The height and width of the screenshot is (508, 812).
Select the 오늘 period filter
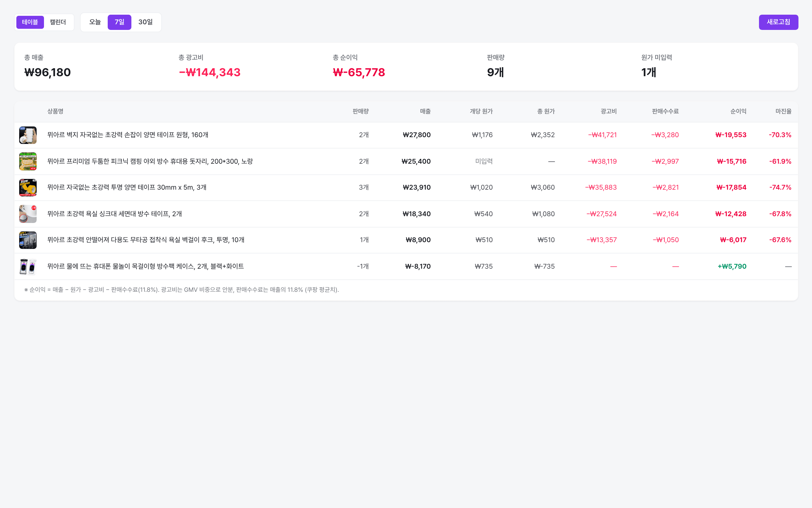pyautogui.click(x=95, y=22)
